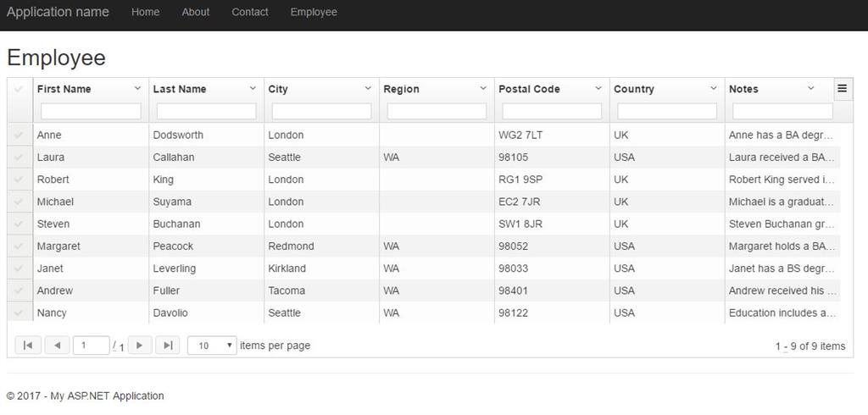Screen dimensions: 868x415
Task: Select the row for Anne Dodsworth
Action: tap(19, 135)
